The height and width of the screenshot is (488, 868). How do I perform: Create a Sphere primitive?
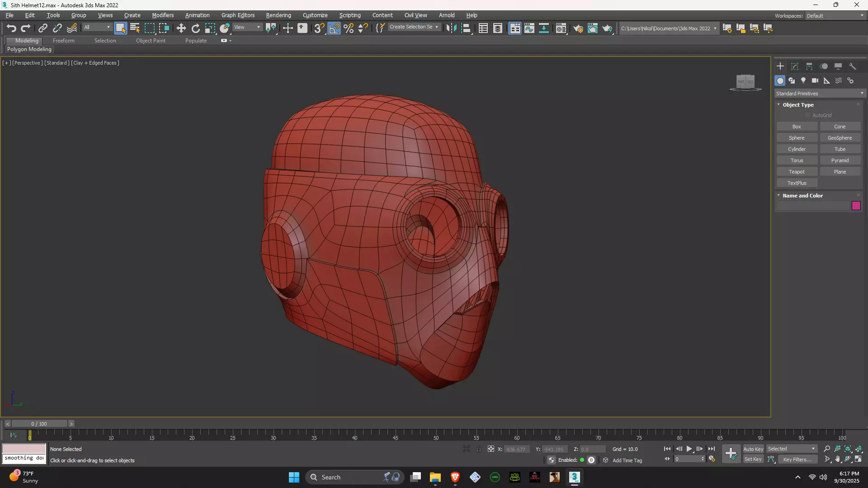pyautogui.click(x=797, y=138)
